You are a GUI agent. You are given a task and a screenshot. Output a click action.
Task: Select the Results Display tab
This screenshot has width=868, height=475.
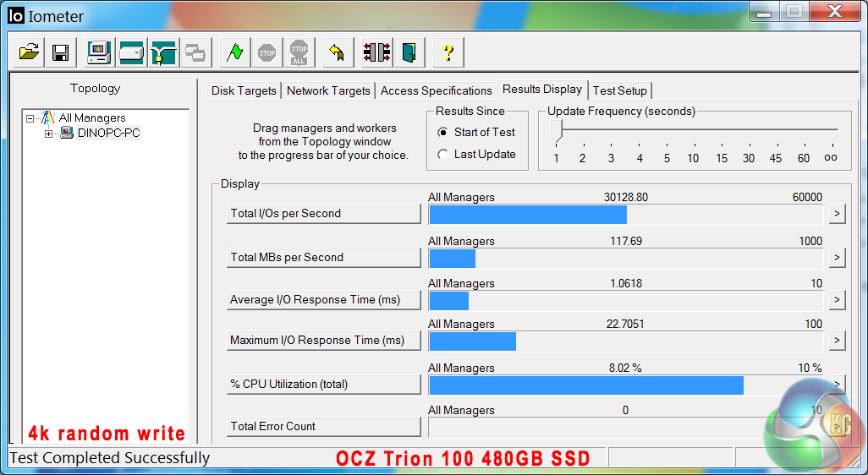pyautogui.click(x=542, y=89)
